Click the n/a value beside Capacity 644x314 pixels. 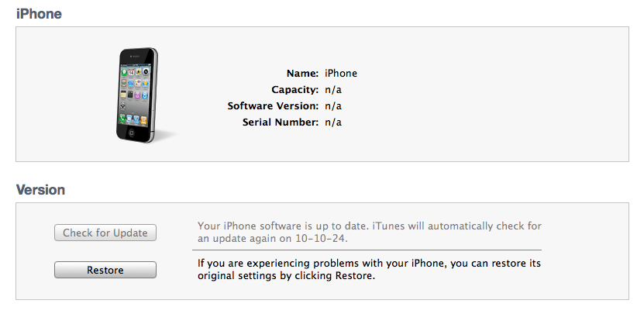tap(334, 90)
